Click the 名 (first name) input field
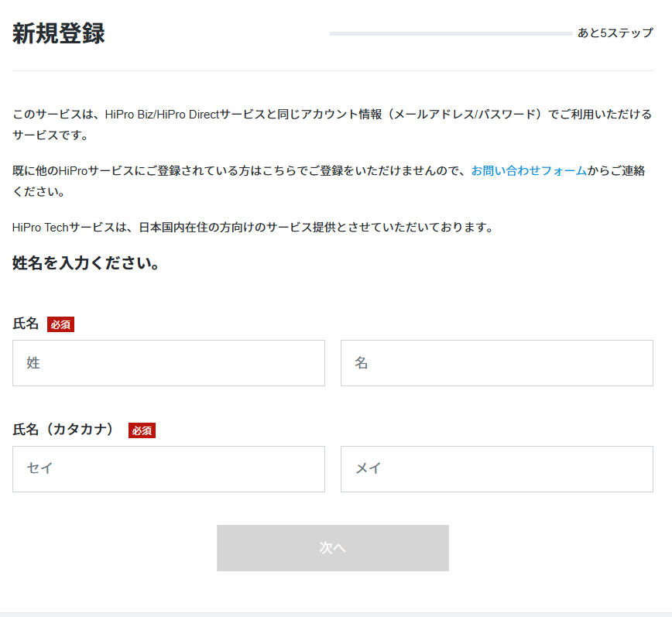 coord(497,363)
